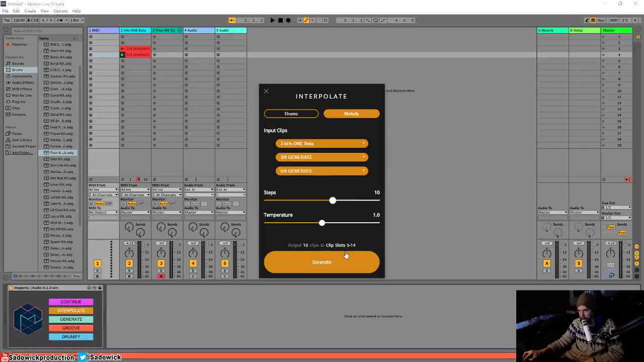The image size is (644, 362).
Task: Launch the 3/9 GENERATE clip play icon
Action: [x=122, y=49]
